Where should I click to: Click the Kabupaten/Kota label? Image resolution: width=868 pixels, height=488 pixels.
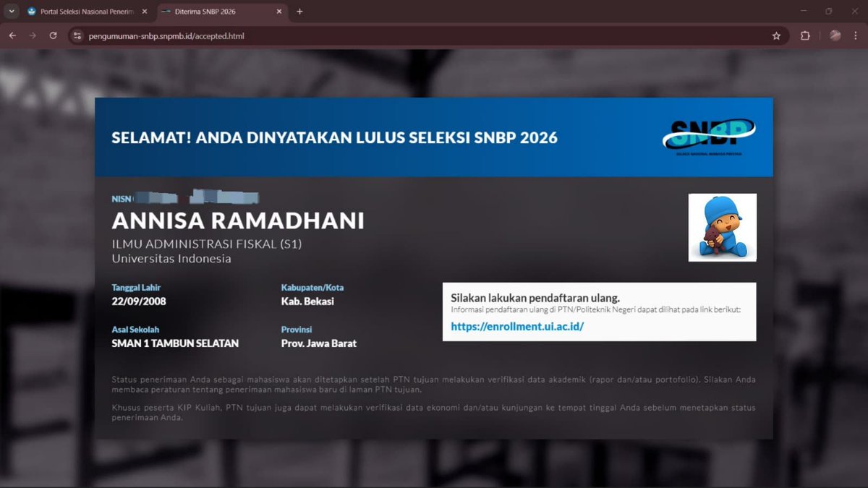click(x=312, y=287)
